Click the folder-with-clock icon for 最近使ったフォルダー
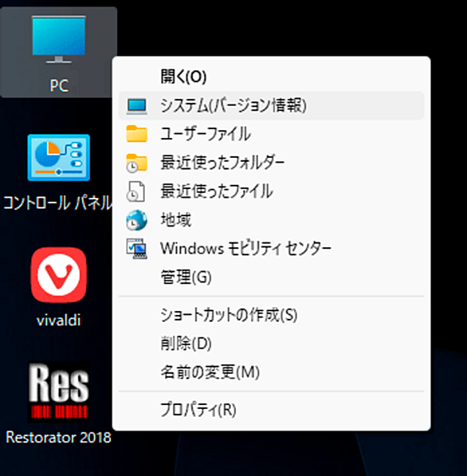 pos(137,163)
